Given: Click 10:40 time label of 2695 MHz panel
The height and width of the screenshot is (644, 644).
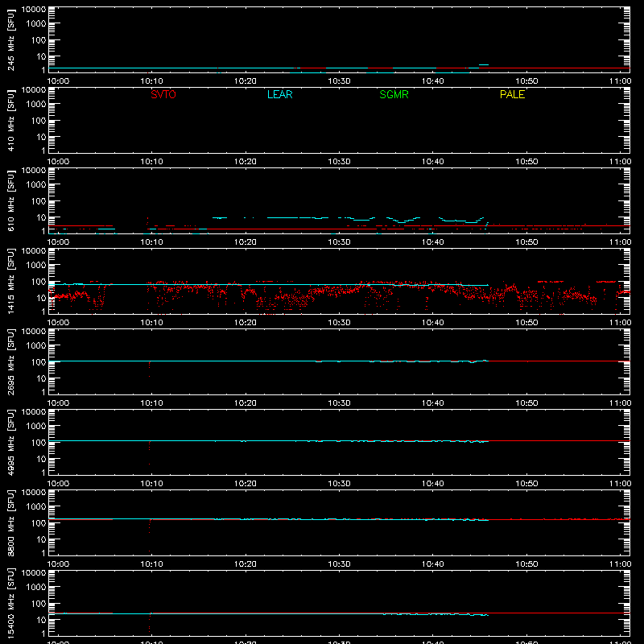Looking at the screenshot, I should click(x=433, y=403).
